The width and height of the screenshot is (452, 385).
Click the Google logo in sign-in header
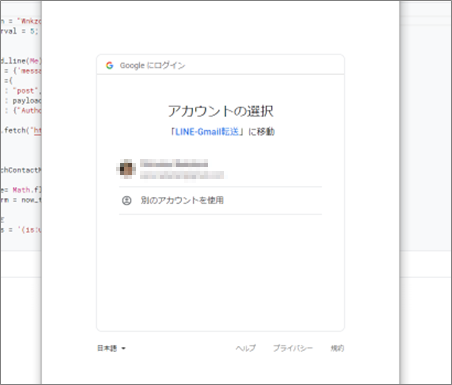point(110,65)
